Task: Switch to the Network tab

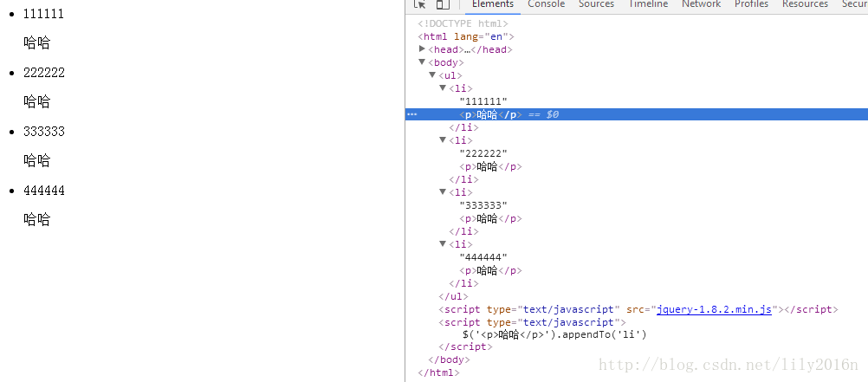Action: [x=701, y=4]
